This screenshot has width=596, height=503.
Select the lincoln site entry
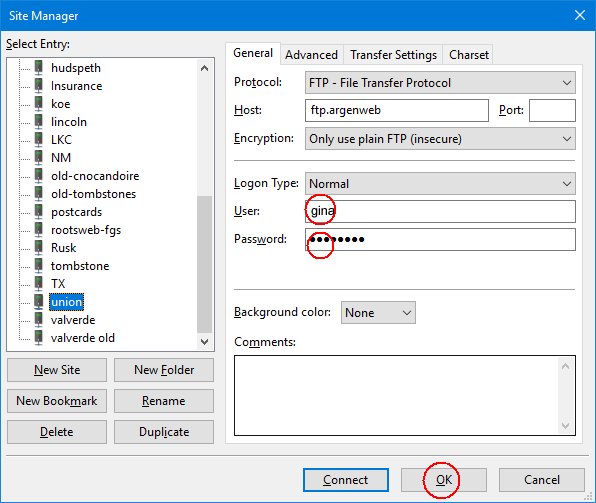69,122
